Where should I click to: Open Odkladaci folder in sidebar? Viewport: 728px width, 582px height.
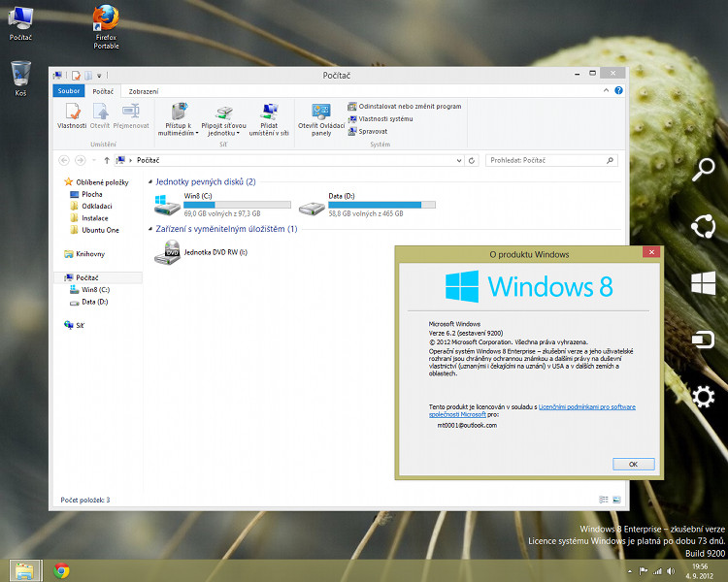pyautogui.click(x=91, y=206)
